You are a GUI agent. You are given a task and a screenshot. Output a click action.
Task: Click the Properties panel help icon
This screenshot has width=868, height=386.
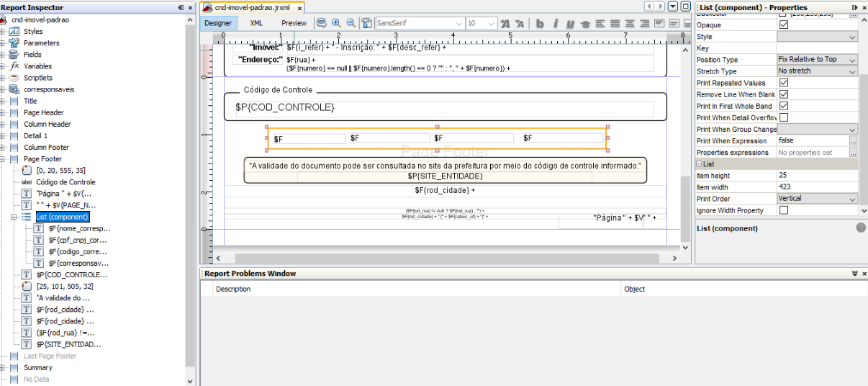pyautogui.click(x=861, y=228)
